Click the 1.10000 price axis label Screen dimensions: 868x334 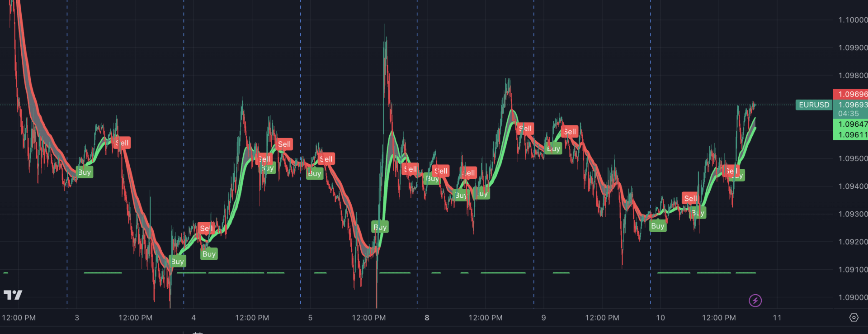tap(853, 20)
